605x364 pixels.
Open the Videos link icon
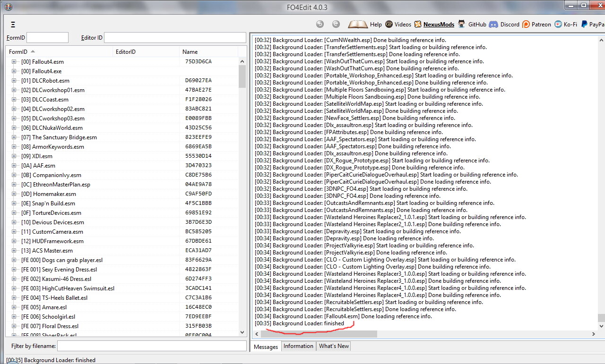pyautogui.click(x=389, y=24)
